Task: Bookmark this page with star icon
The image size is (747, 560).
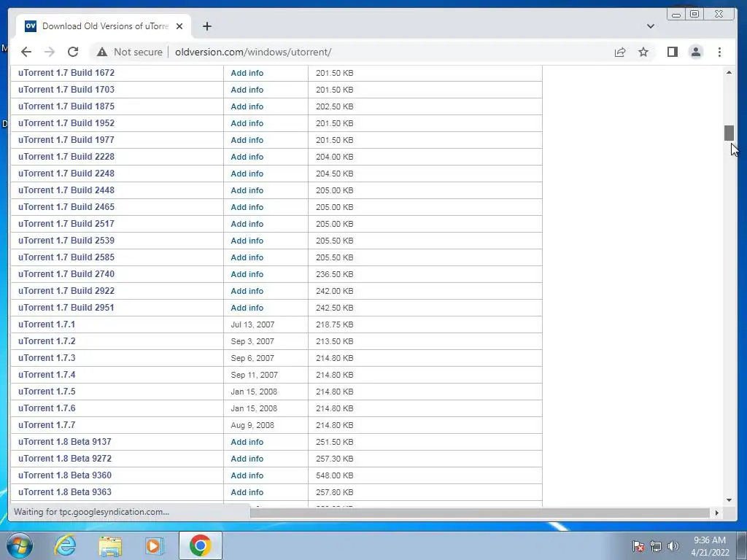Action: (643, 52)
